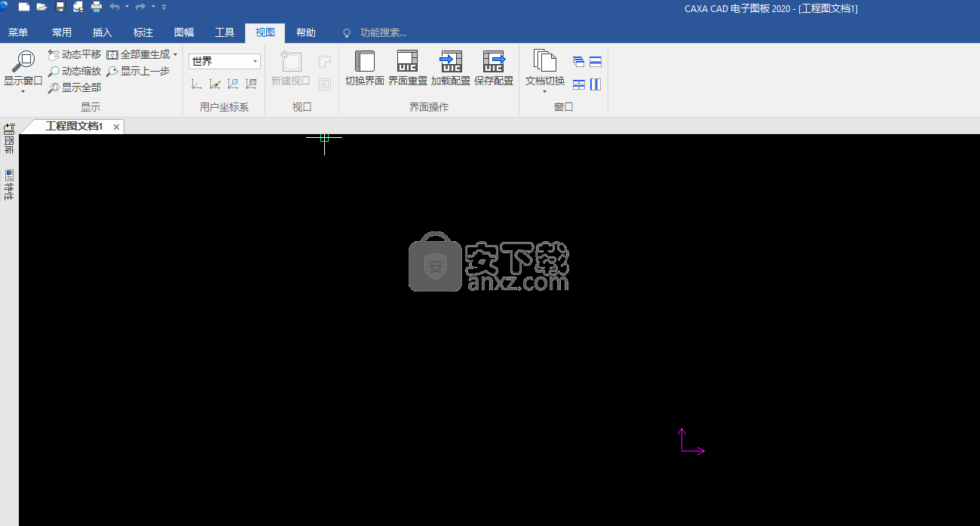Expand the 全部重生成 dropdown arrow
Image resolution: width=980 pixels, height=526 pixels.
tap(175, 55)
